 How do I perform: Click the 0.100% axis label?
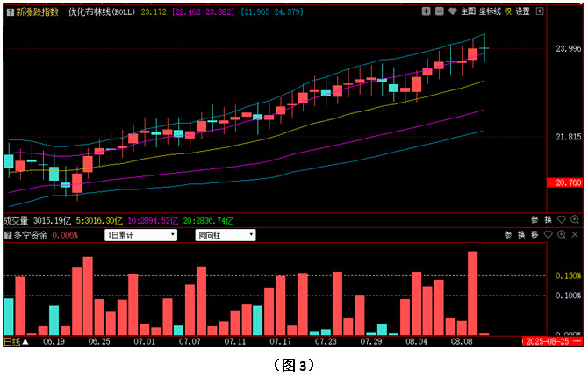568,296
